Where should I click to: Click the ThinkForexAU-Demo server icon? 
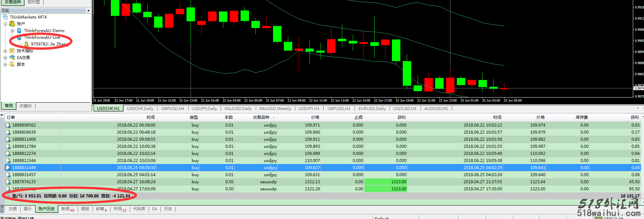click(x=19, y=31)
